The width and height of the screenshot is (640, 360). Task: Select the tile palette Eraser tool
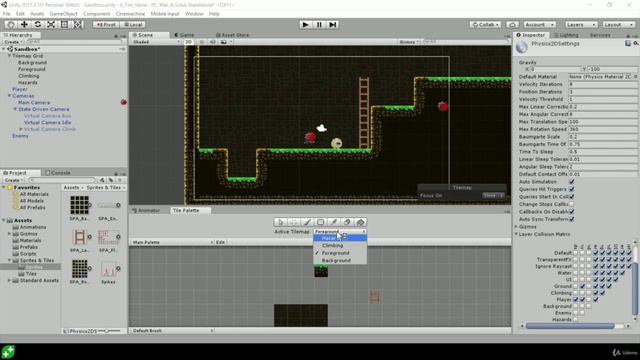click(347, 222)
